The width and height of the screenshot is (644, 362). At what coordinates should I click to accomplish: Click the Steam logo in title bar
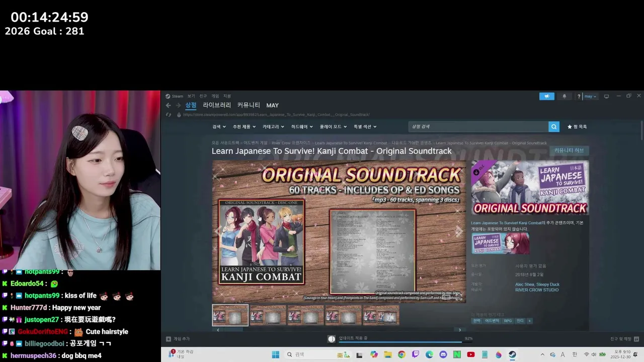[168, 96]
